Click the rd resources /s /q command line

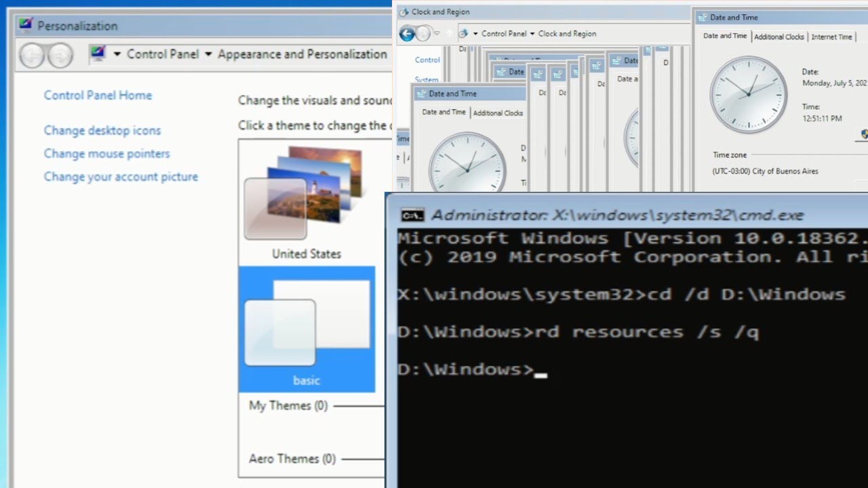(x=578, y=332)
